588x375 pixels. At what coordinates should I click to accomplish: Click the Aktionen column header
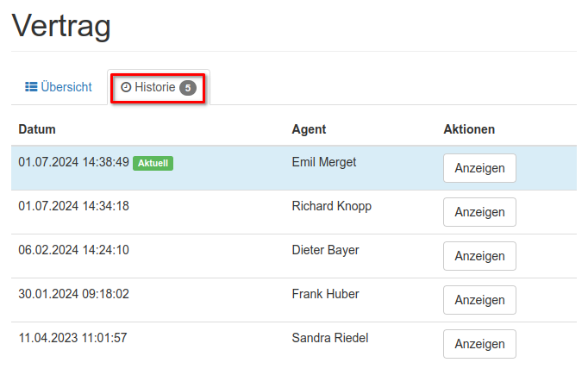[469, 129]
